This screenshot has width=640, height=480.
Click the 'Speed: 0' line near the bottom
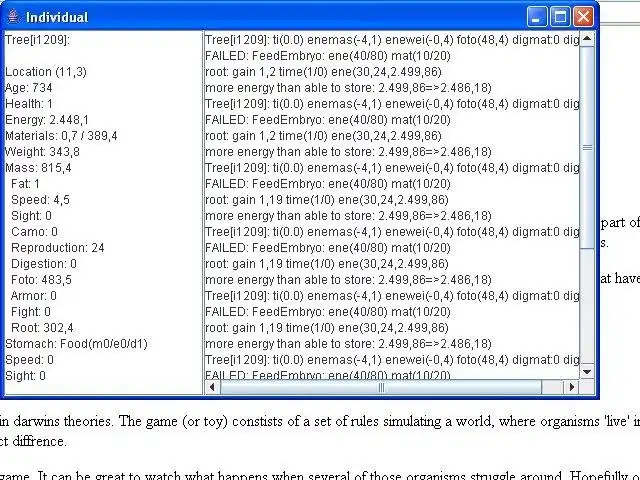click(29, 360)
